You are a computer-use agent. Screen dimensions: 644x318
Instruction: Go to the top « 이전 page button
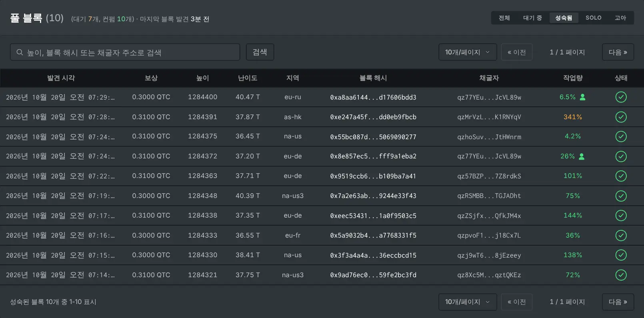[x=517, y=52]
